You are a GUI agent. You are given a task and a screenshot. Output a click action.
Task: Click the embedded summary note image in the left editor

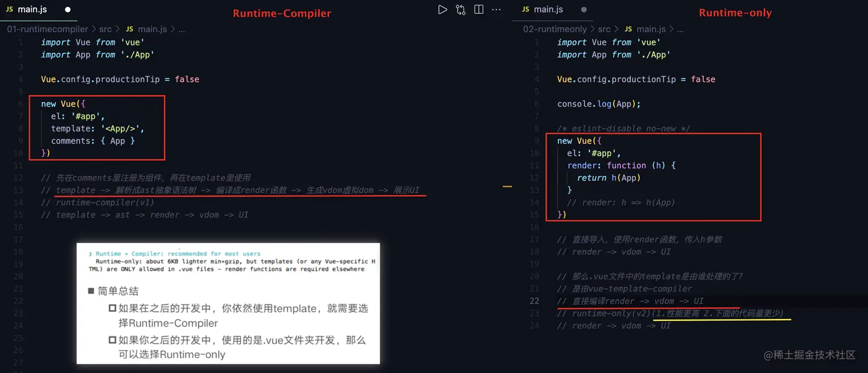pyautogui.click(x=228, y=303)
